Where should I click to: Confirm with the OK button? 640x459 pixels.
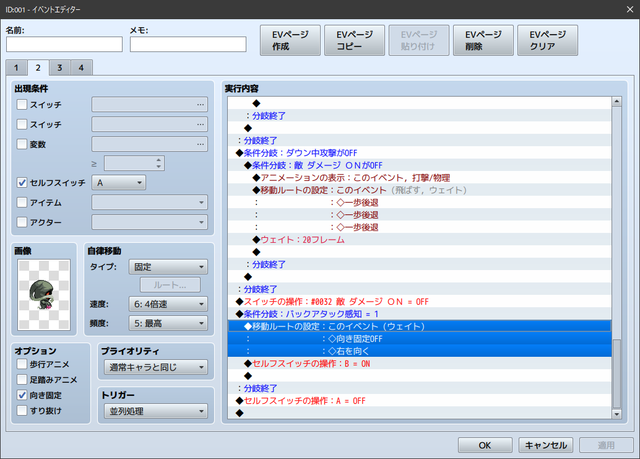tap(485, 445)
